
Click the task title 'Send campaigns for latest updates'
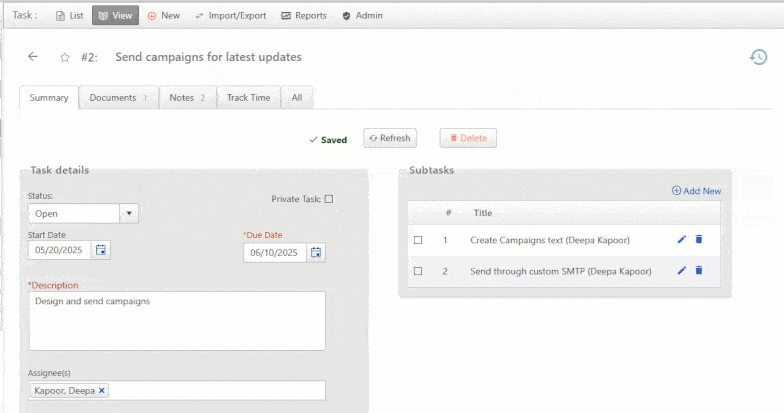click(208, 57)
